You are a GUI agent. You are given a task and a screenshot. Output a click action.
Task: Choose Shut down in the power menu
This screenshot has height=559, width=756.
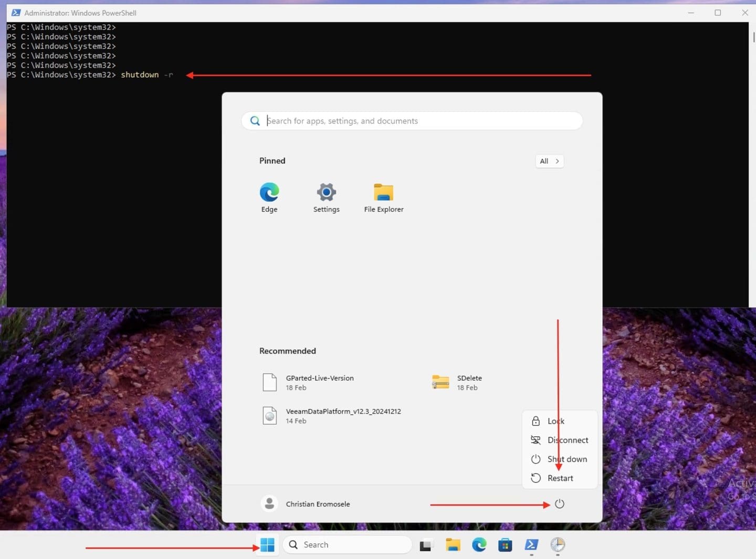click(x=566, y=459)
